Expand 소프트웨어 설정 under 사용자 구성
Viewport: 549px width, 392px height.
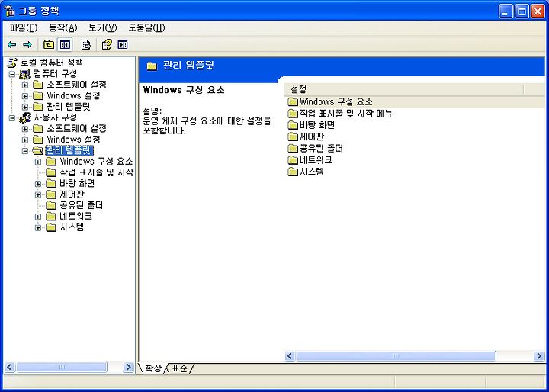25,129
